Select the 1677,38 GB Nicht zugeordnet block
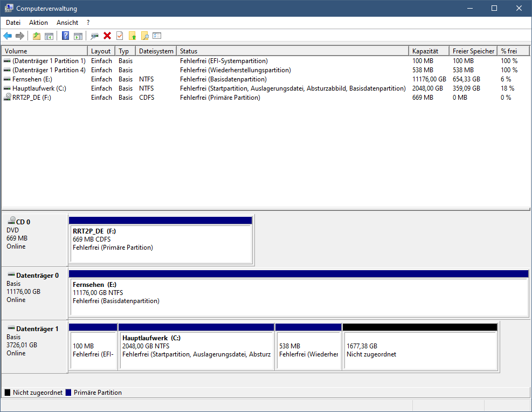The height and width of the screenshot is (412, 532). 420,347
